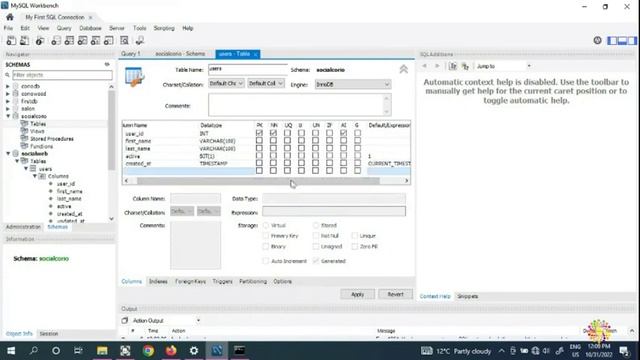Open Firefox from the taskbar
The height and width of the screenshot is (360, 640).
click(171, 350)
